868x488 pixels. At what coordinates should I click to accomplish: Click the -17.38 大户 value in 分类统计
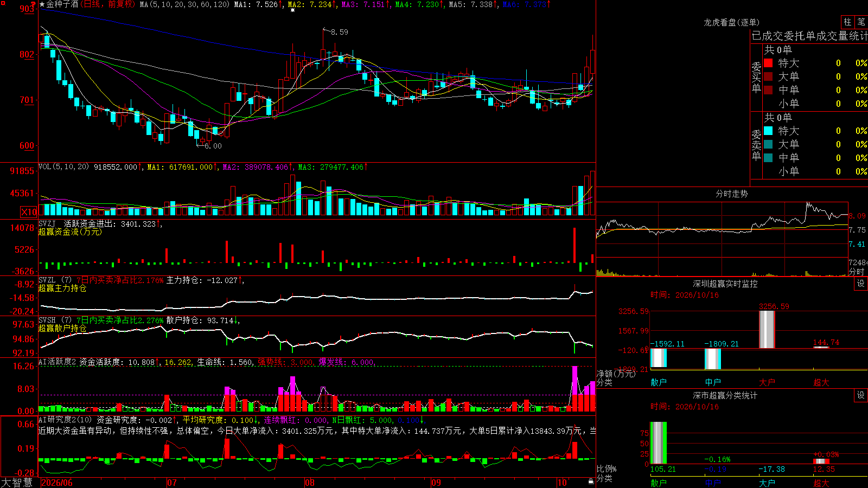(x=771, y=469)
